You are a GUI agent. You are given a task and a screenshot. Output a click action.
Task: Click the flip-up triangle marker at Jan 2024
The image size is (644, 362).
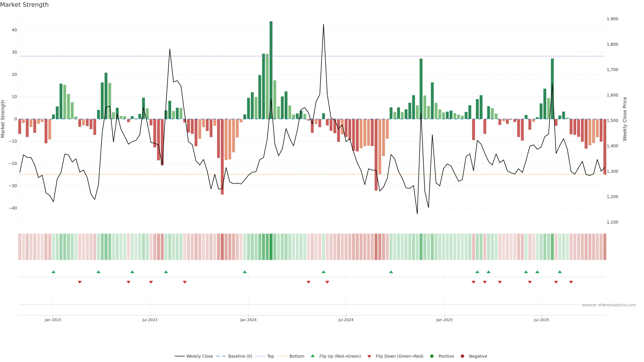tap(245, 272)
